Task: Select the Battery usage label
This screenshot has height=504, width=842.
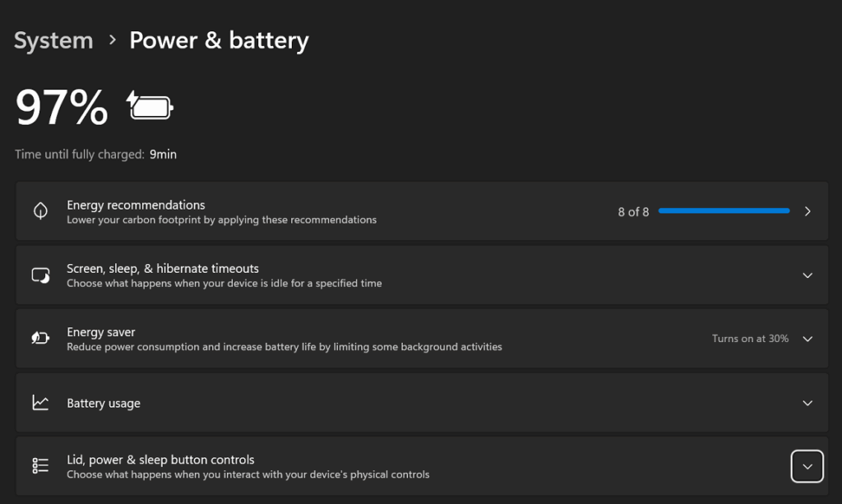Action: [104, 403]
